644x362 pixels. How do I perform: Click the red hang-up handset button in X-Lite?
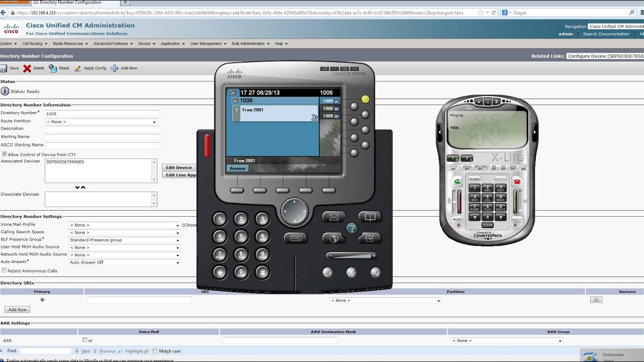pos(517,182)
